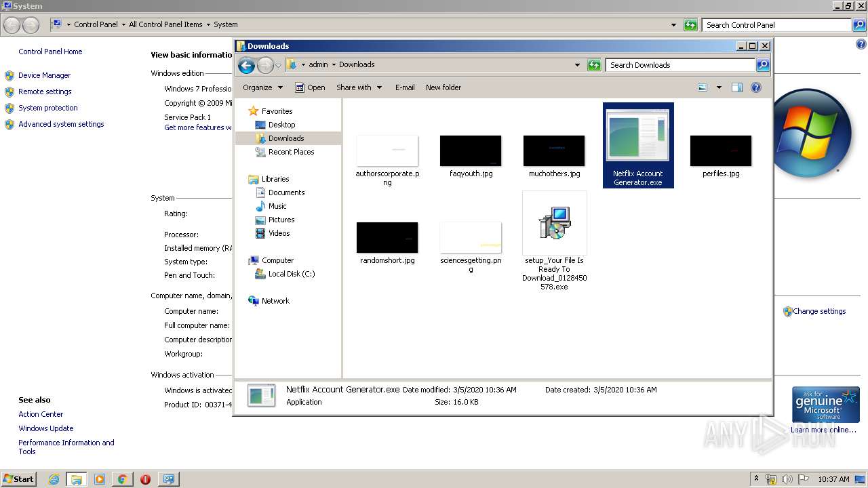Image resolution: width=868 pixels, height=488 pixels.
Task: Select Network in the navigation pane
Action: click(269, 301)
